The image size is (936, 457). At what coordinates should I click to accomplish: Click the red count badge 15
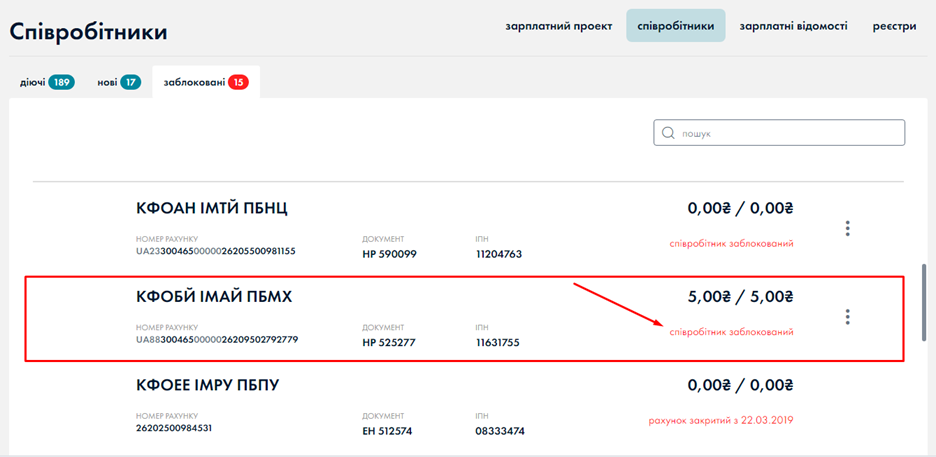[238, 82]
